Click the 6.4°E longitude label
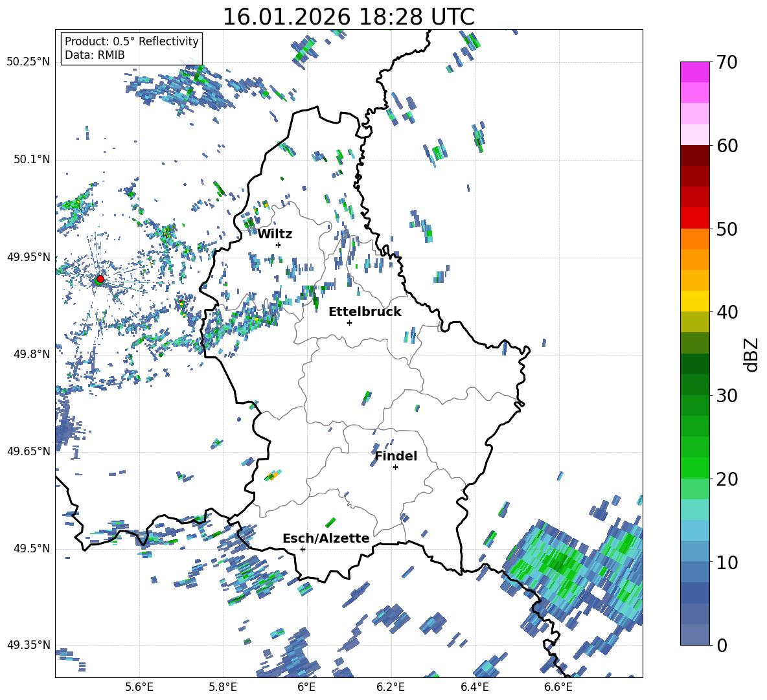The height and width of the screenshot is (700, 767). click(x=474, y=687)
